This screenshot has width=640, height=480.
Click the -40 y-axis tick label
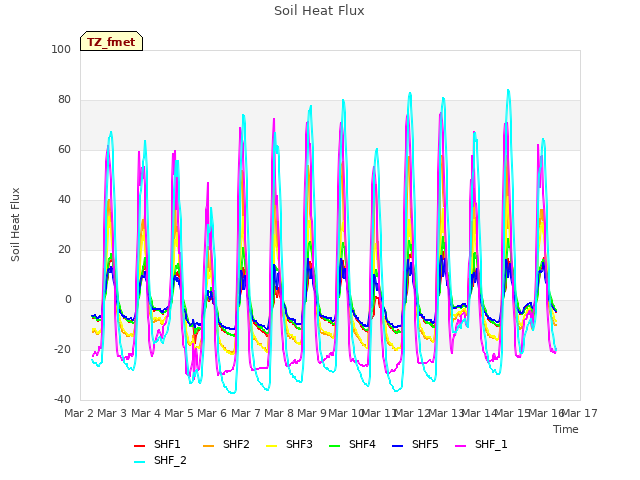click(62, 400)
